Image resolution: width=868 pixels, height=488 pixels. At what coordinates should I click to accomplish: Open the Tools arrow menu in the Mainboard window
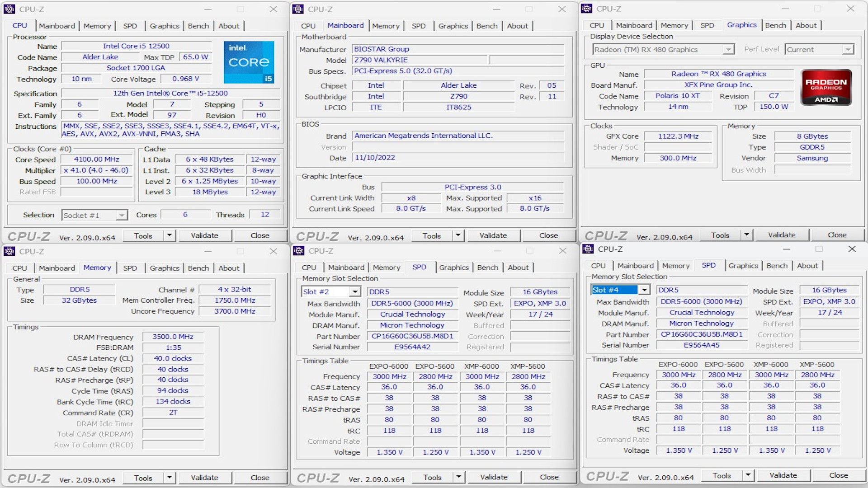tap(458, 235)
